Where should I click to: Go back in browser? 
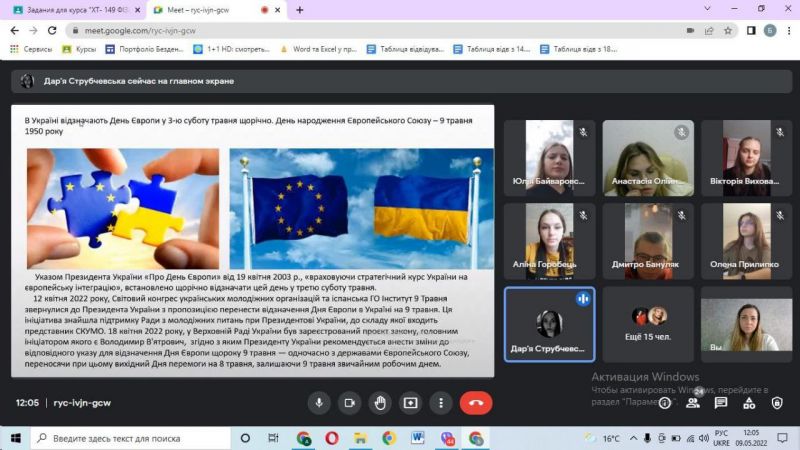[x=14, y=31]
